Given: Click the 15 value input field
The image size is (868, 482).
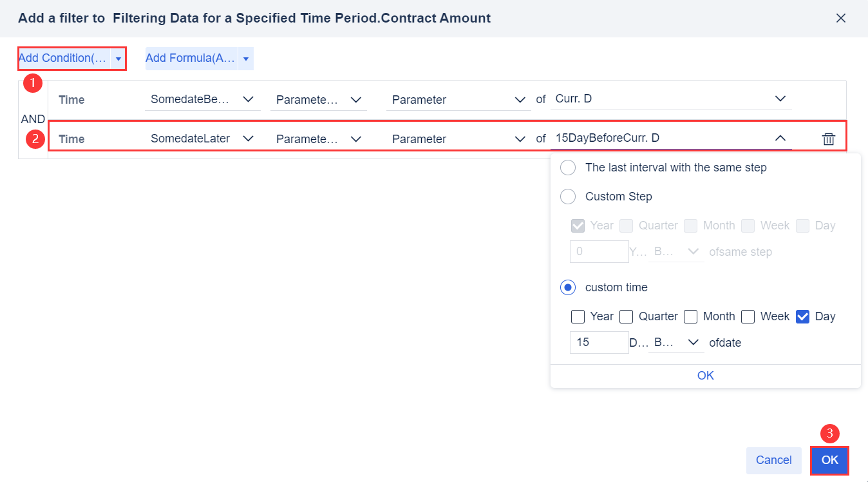Looking at the screenshot, I should [598, 342].
